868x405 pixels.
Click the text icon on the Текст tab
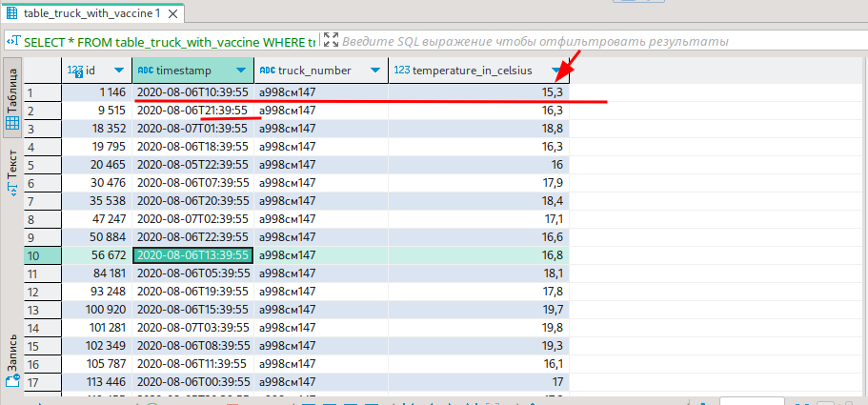point(12,190)
